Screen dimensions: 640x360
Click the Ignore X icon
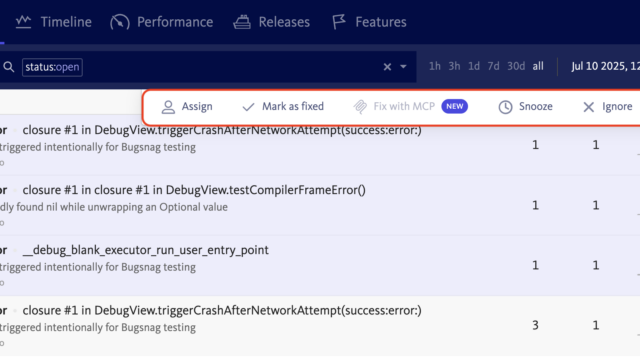(x=588, y=107)
